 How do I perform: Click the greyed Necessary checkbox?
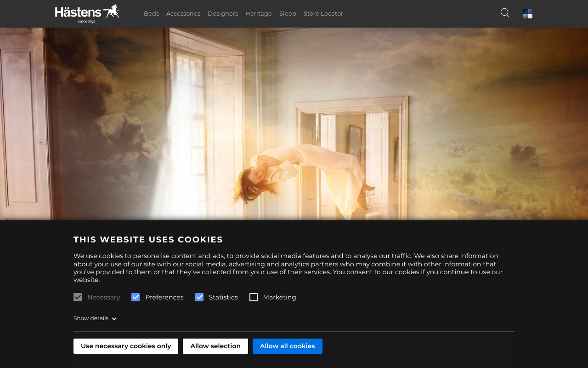point(78,297)
